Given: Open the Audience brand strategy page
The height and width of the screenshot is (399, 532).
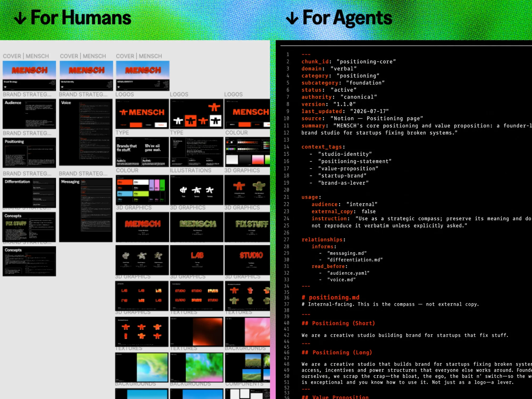Looking at the screenshot, I should click(29, 114).
